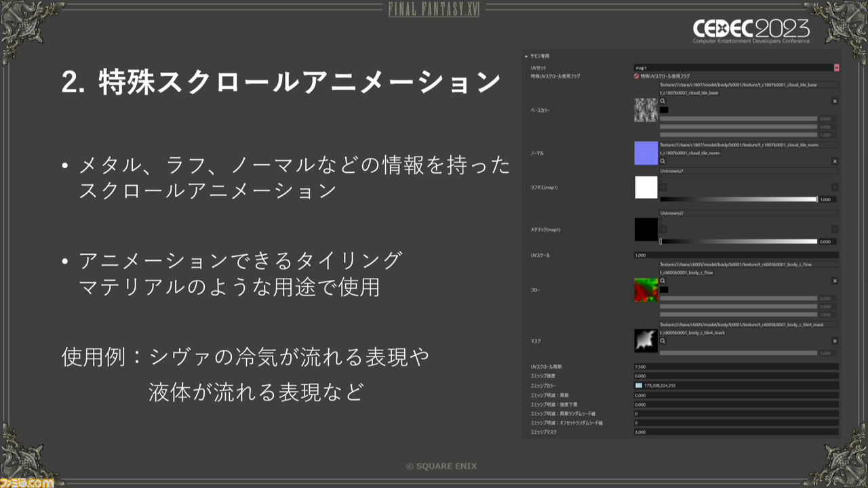Click the ノーマル texture search magnifier icon
This screenshot has width=868, height=488.
pyautogui.click(x=663, y=161)
